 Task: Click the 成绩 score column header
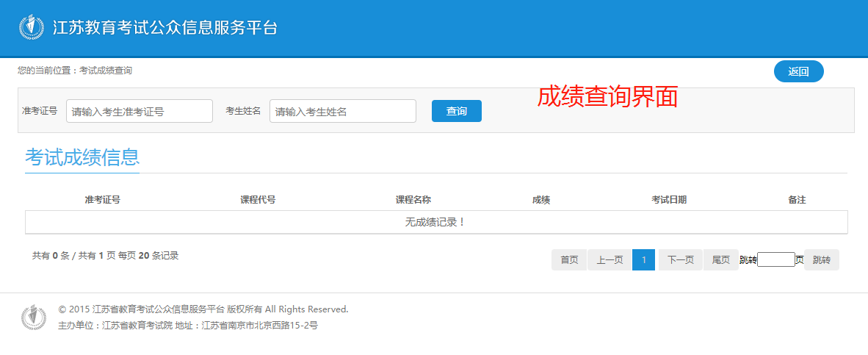point(541,200)
